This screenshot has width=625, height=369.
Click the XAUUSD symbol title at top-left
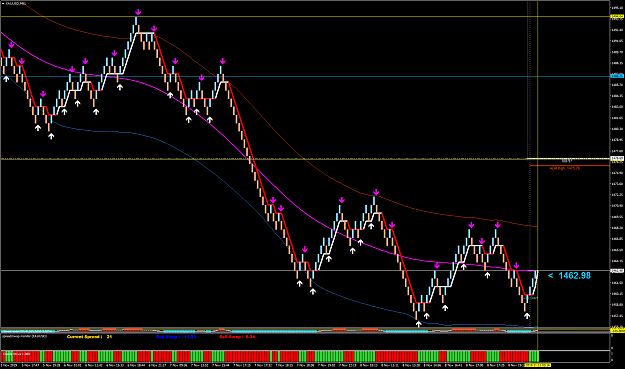click(15, 3)
